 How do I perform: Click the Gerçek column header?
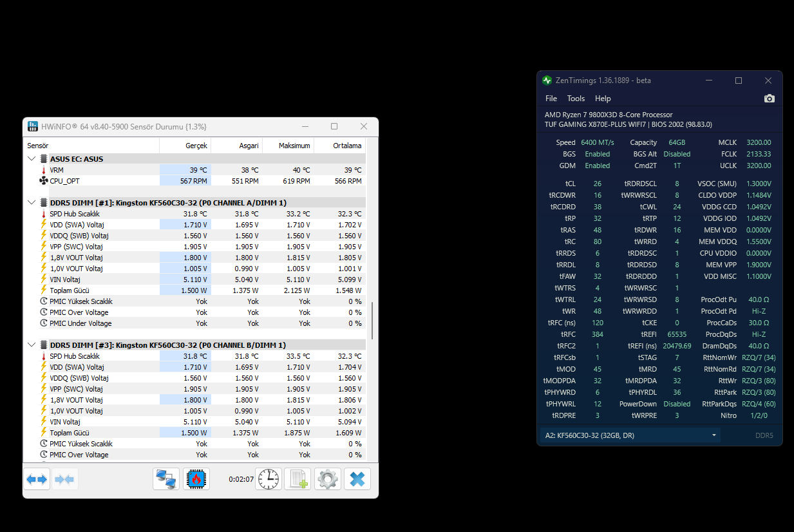coord(185,146)
